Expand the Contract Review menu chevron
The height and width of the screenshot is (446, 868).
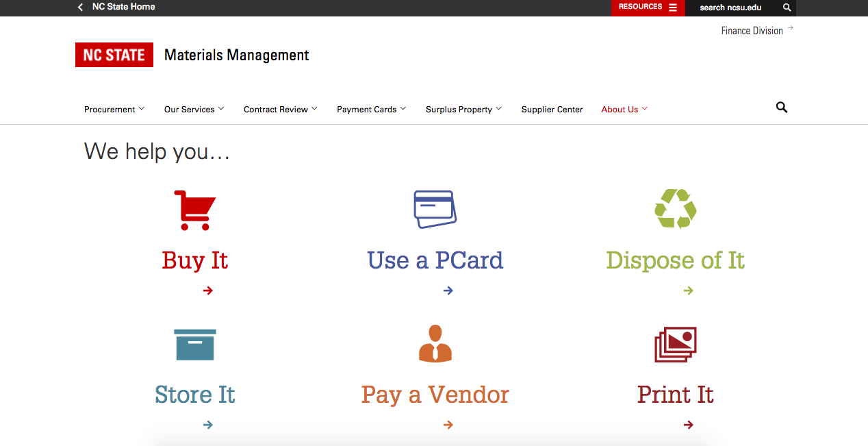point(314,108)
